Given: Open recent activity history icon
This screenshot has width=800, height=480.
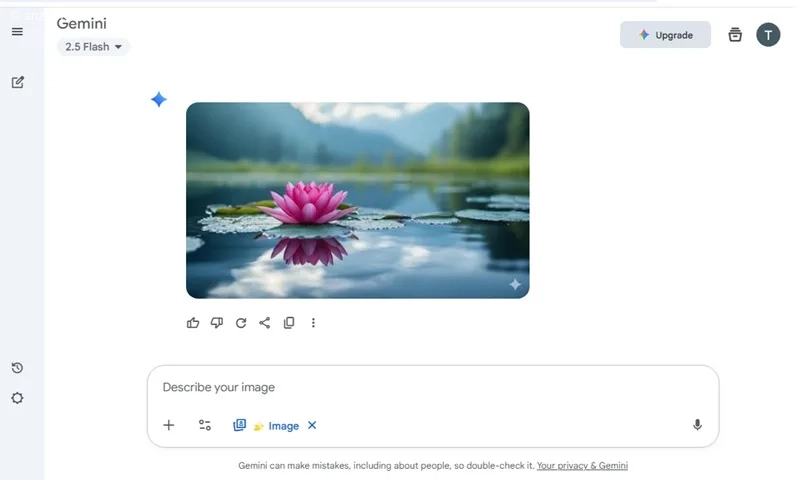Looking at the screenshot, I should point(17,368).
